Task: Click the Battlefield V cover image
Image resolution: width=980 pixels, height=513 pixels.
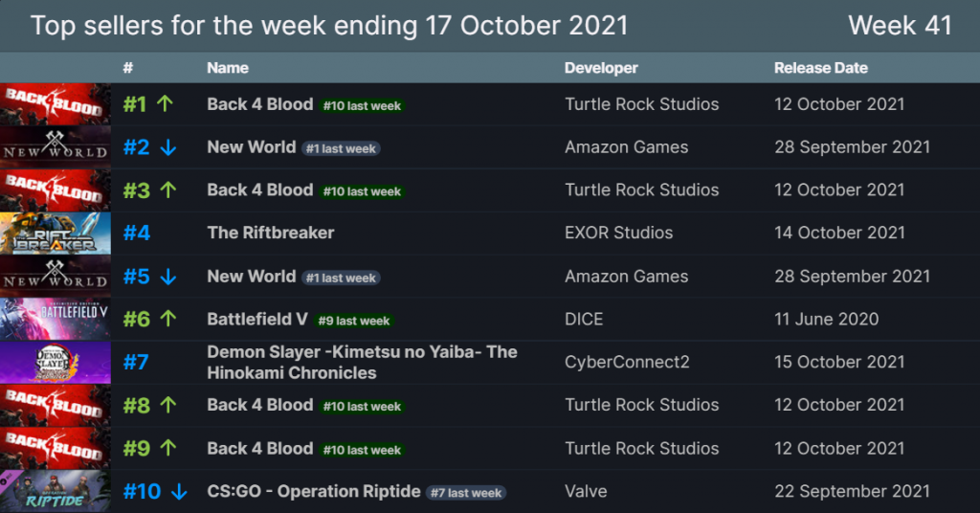Action: (x=56, y=320)
